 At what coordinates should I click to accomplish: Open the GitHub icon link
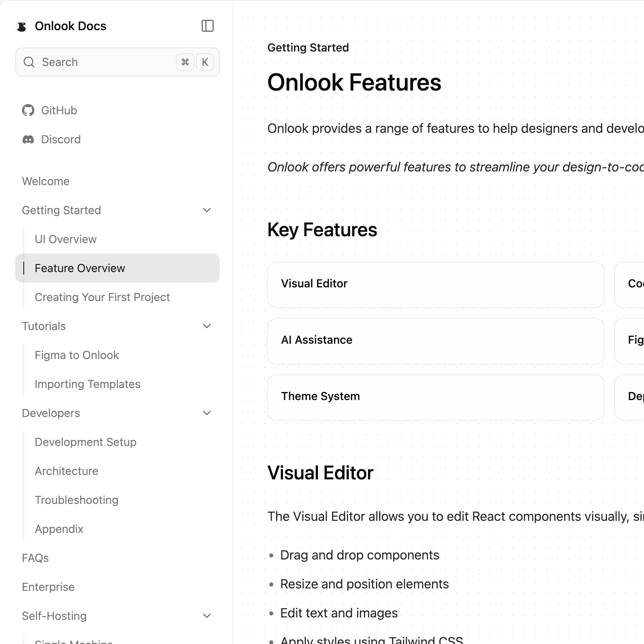[x=28, y=110]
